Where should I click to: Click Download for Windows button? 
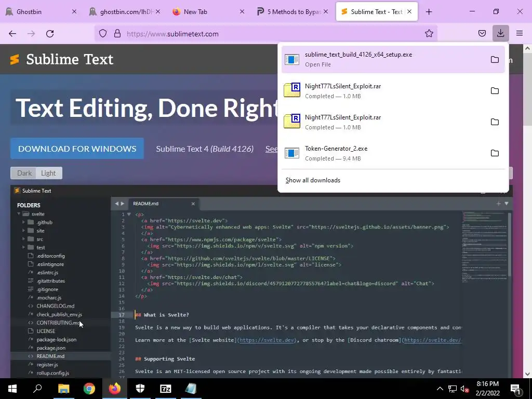pyautogui.click(x=77, y=149)
